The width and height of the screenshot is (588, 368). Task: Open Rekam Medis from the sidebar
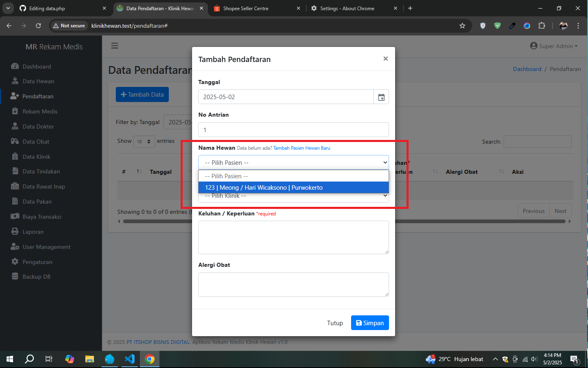point(40,111)
